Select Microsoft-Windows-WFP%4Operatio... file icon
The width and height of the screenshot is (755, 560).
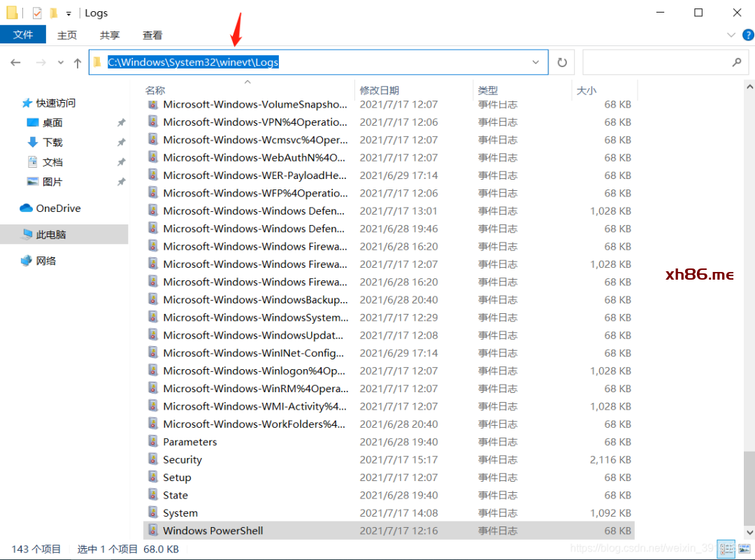(x=152, y=192)
